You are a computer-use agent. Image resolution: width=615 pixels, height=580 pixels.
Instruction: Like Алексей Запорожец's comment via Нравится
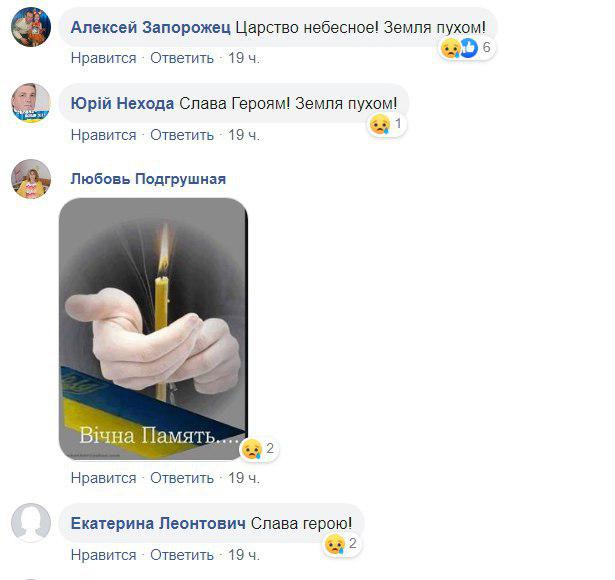pyautogui.click(x=104, y=58)
